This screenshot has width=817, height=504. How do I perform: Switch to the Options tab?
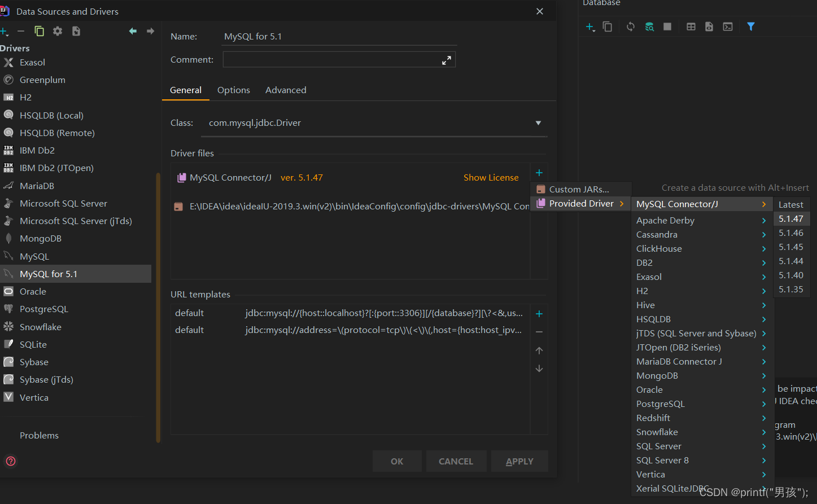pos(234,90)
